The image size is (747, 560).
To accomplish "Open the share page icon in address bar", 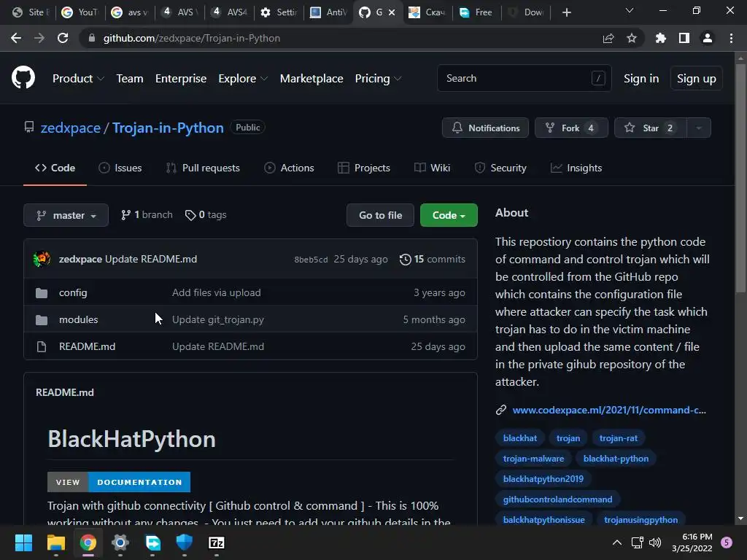I will click(608, 38).
